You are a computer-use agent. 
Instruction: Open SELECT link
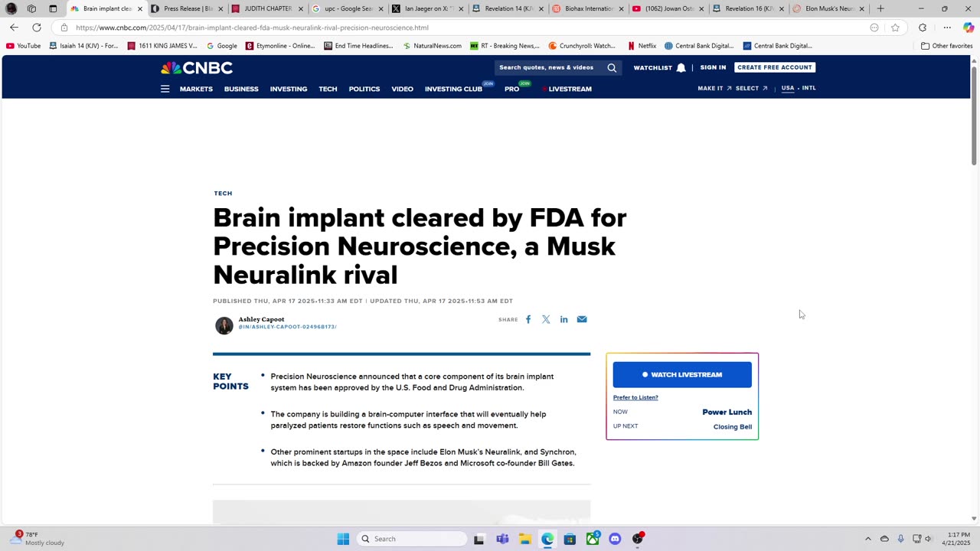coord(751,88)
